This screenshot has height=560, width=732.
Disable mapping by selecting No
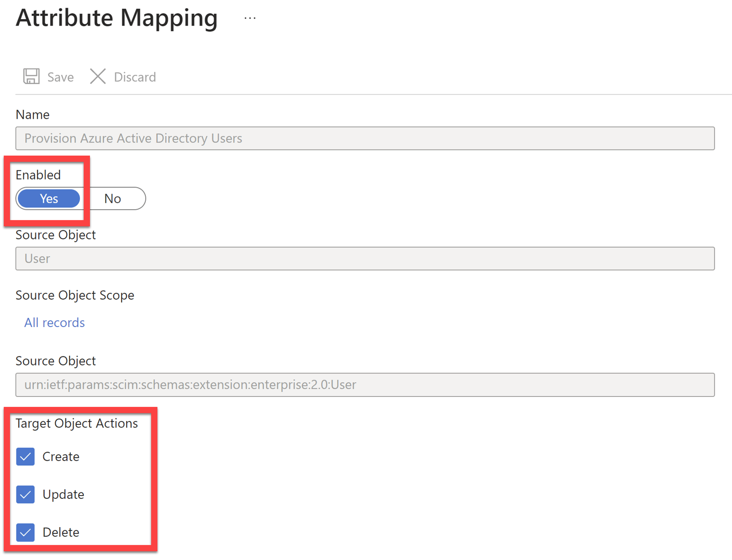(x=112, y=198)
